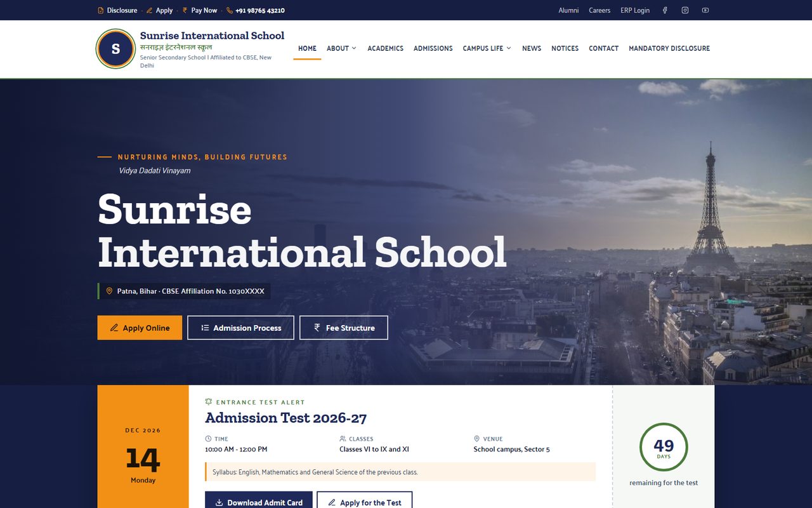Screen dimensions: 812x508
Task: Click the Sunrise International School header title
Action: tap(212, 36)
